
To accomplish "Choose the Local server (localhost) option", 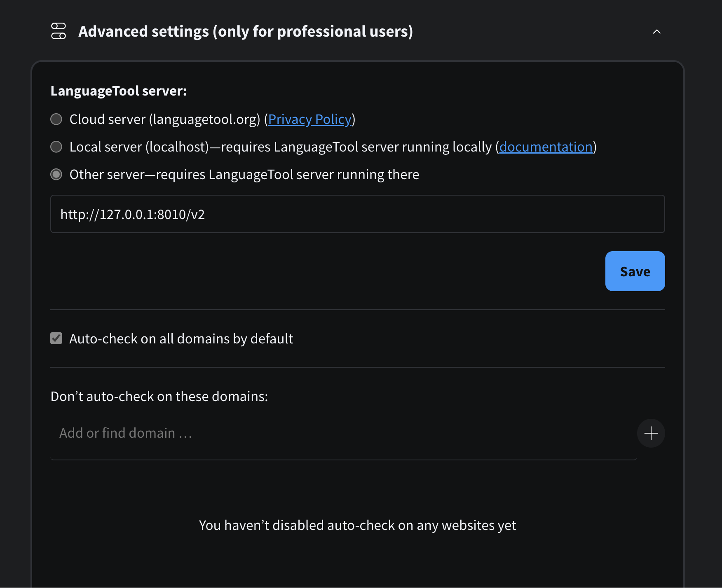I will (x=56, y=147).
